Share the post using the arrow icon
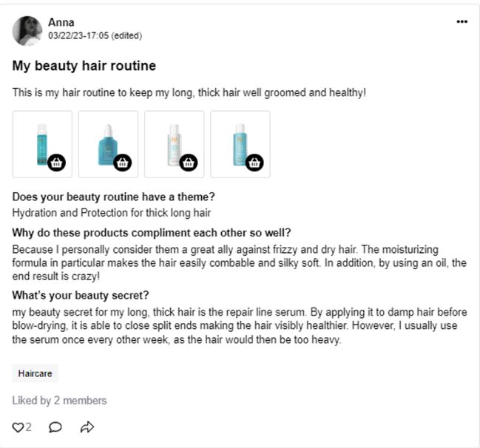The width and height of the screenshot is (480, 448). click(x=87, y=427)
